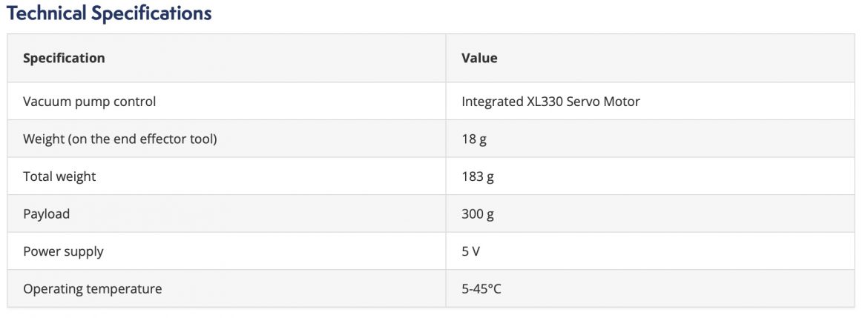
Task: Click the 5-45°C temperature value
Action: pos(481,288)
